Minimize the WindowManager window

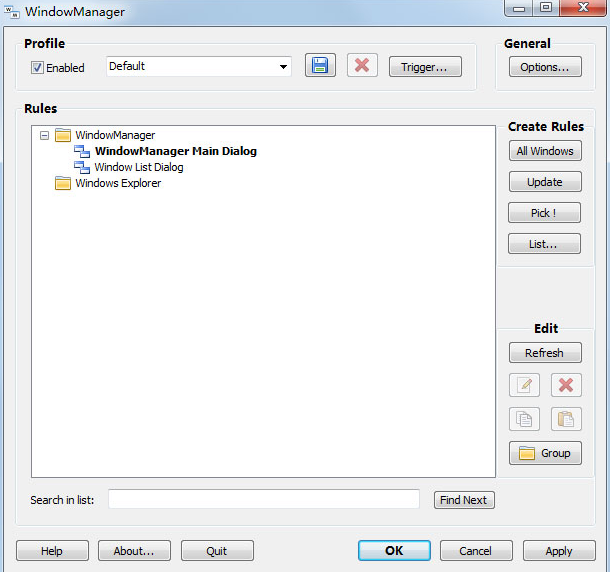(519, 8)
